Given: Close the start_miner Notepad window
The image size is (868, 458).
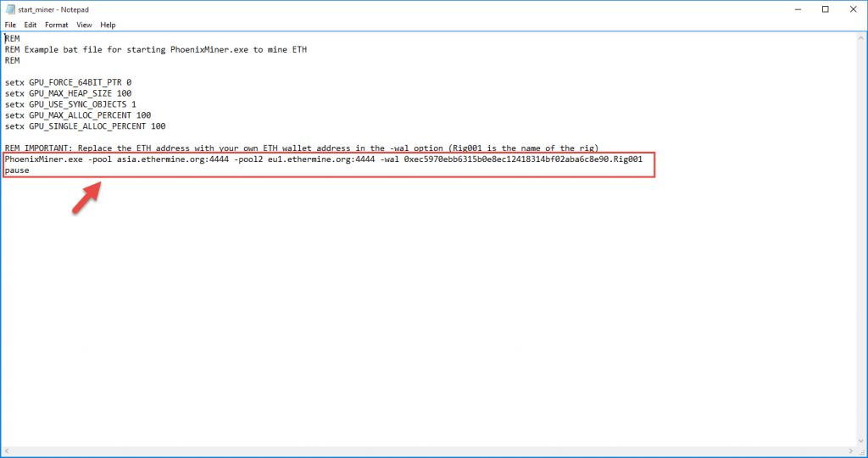Looking at the screenshot, I should 853,9.
